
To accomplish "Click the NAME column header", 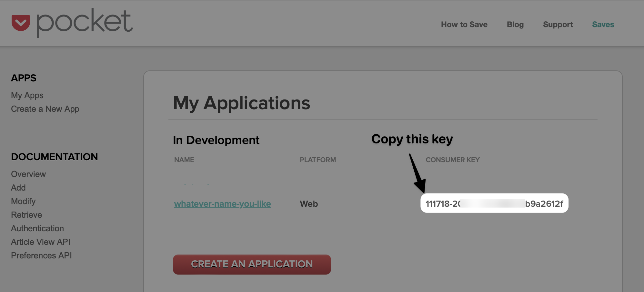I will point(184,160).
